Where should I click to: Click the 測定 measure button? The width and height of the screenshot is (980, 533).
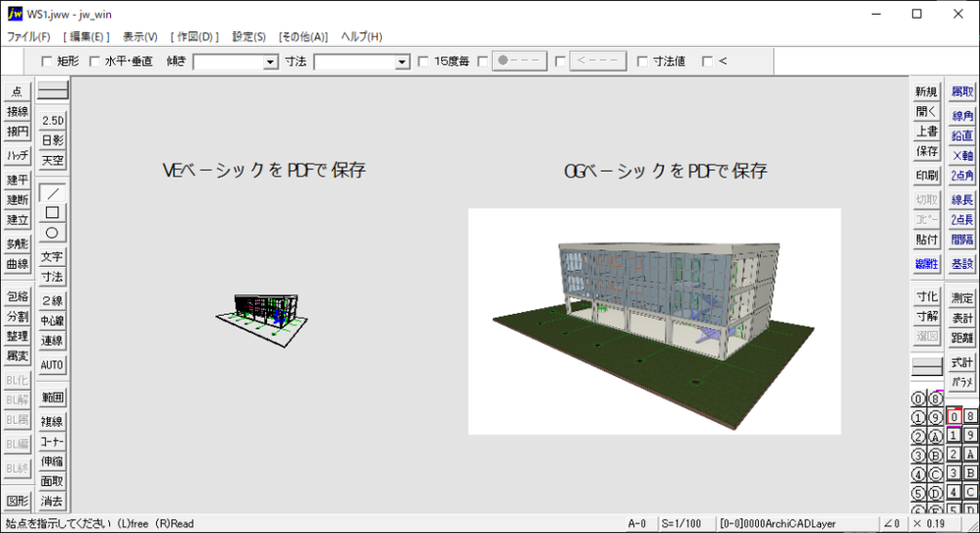coord(962,298)
